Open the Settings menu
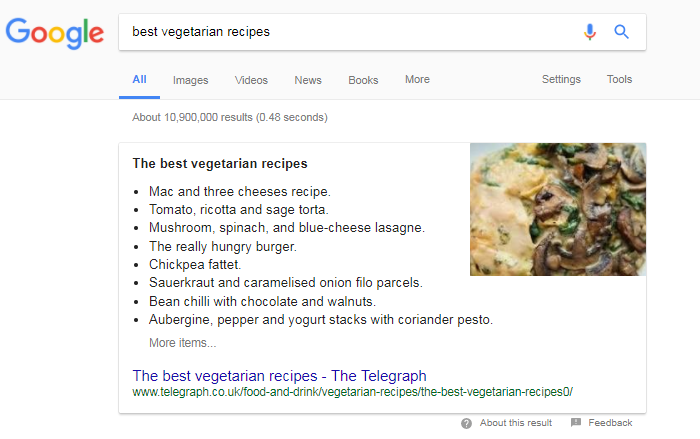This screenshot has width=700, height=439. 561,79
